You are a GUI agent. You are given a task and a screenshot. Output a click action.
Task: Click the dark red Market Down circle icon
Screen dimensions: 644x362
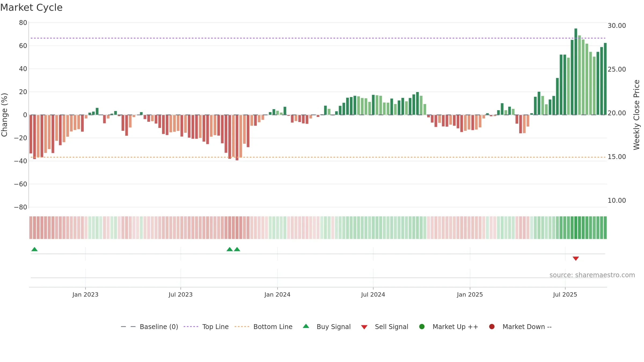(x=492, y=327)
